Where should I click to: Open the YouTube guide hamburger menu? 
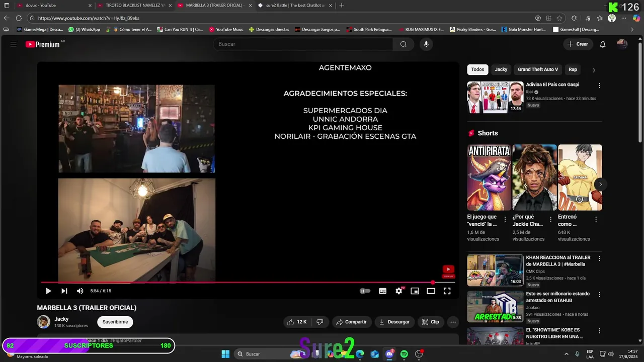[x=14, y=44]
